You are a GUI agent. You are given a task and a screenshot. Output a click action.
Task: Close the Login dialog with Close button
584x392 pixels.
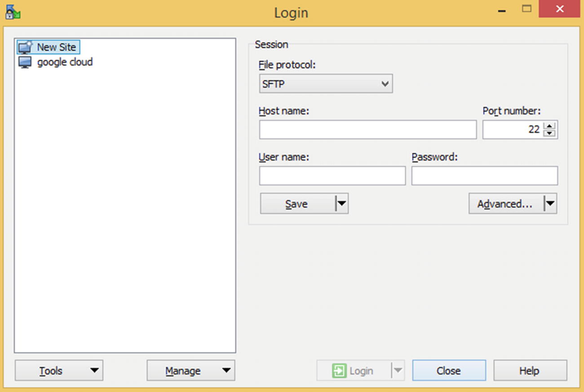click(x=449, y=370)
